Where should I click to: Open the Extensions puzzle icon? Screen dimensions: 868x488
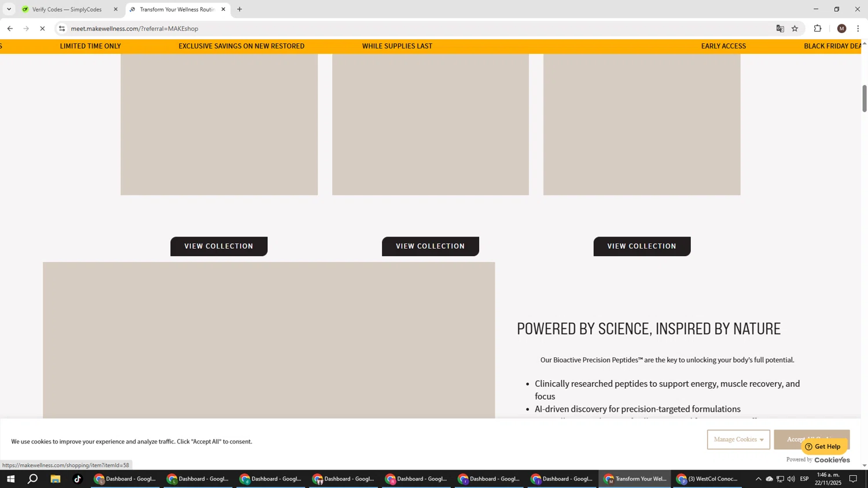[x=818, y=28]
